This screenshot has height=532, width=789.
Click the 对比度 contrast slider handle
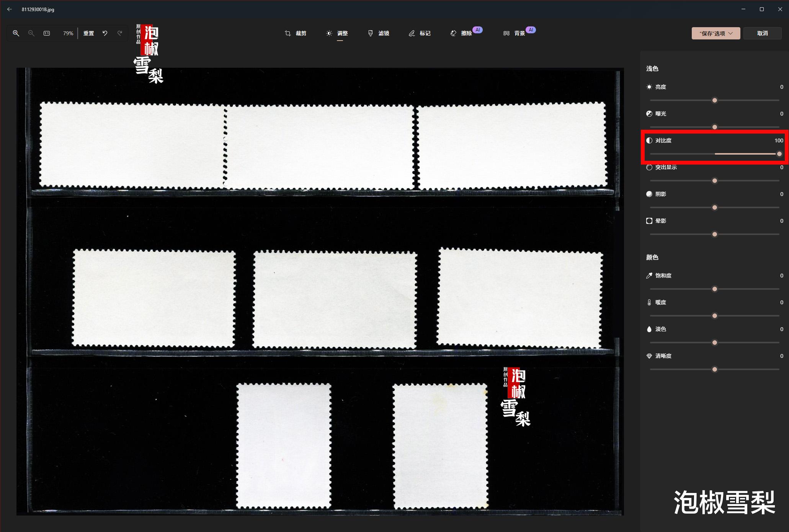click(779, 154)
